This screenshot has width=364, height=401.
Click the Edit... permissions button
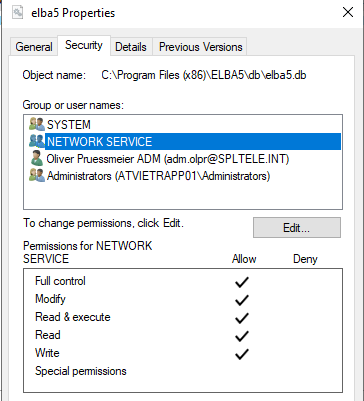(297, 228)
